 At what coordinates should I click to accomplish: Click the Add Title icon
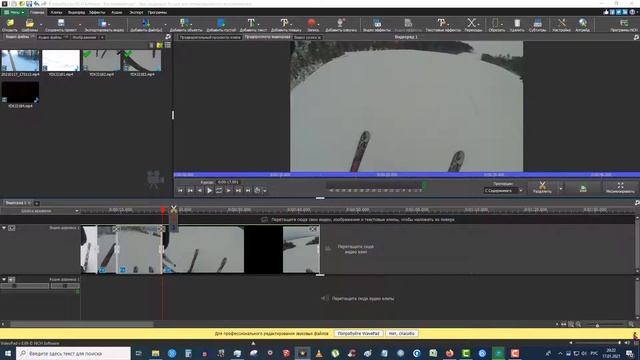pos(285,24)
